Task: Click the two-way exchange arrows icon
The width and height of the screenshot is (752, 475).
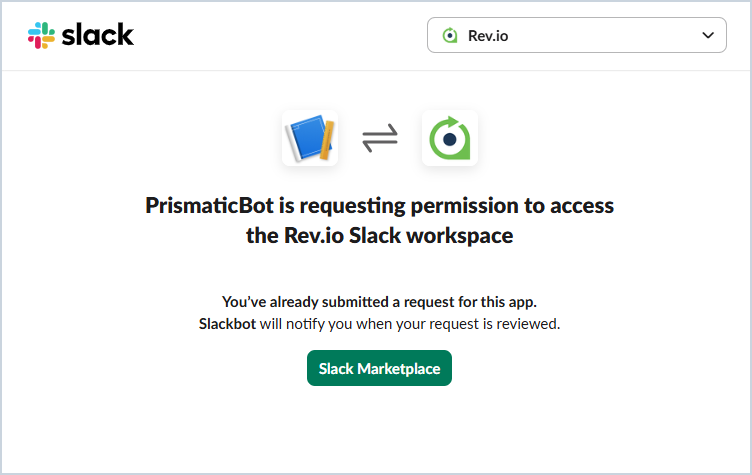Action: (x=380, y=138)
